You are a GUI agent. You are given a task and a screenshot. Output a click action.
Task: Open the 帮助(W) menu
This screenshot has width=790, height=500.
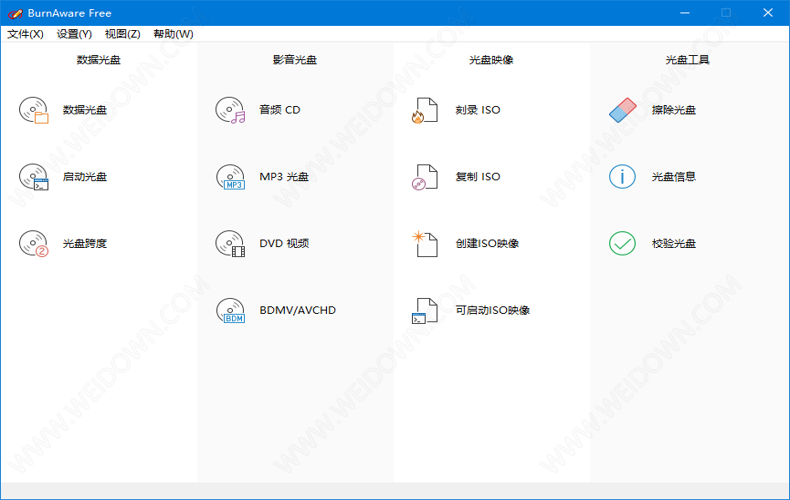pyautogui.click(x=173, y=34)
